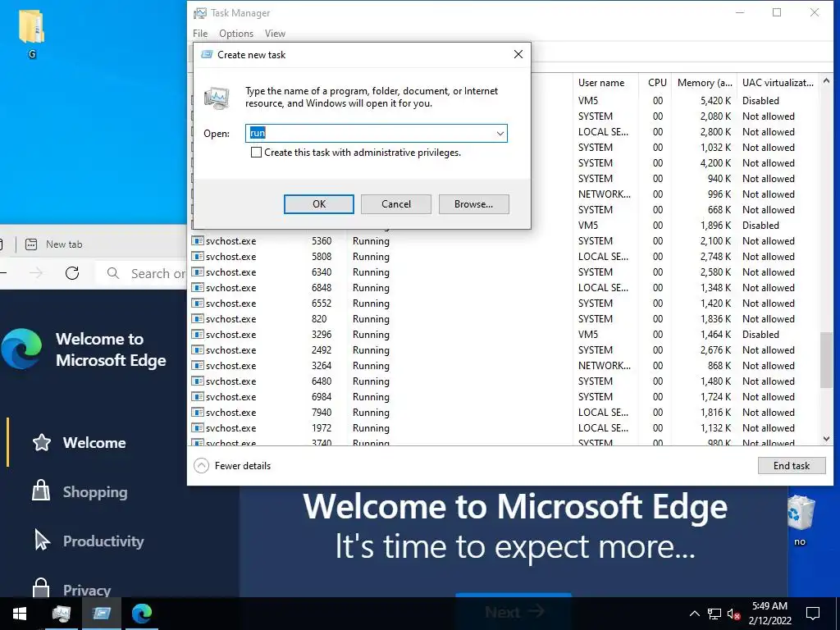Select svchost.exe icon for PID 5808
840x630 pixels.
[198, 257]
